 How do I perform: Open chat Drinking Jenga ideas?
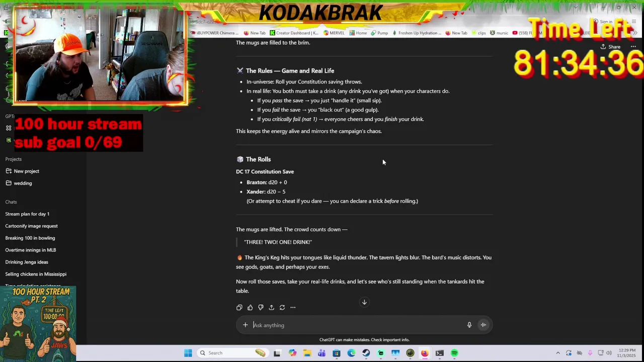coord(27,262)
